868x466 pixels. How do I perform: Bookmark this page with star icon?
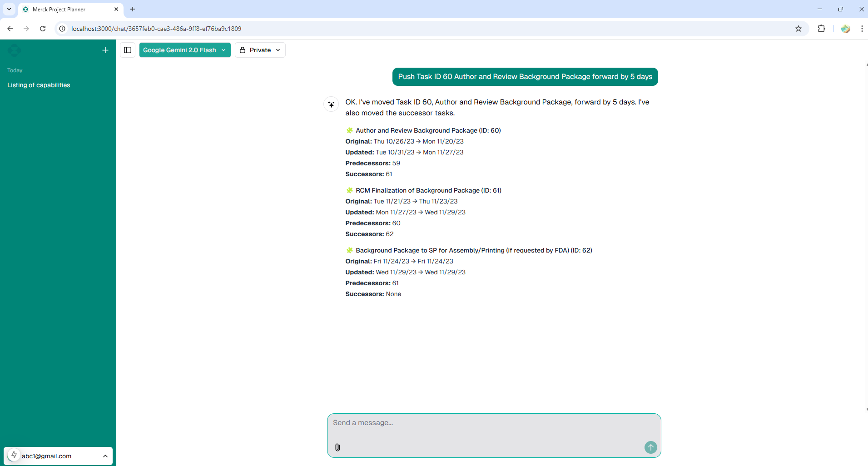pos(799,29)
